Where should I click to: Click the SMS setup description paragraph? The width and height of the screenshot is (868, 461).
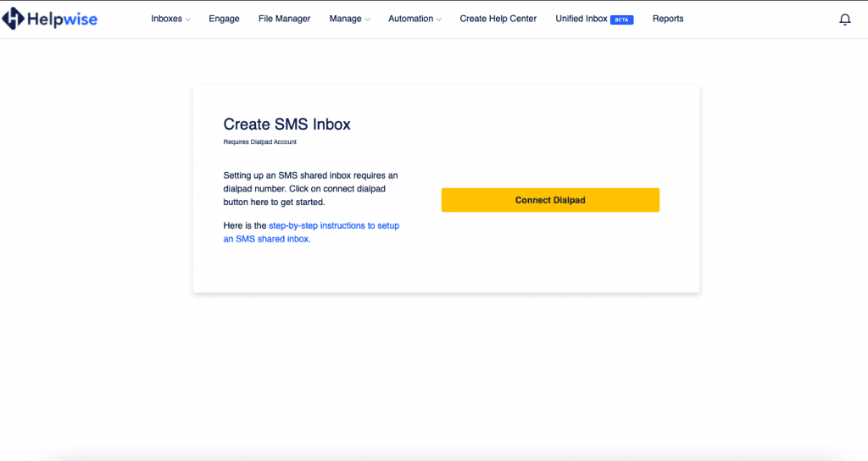[310, 189]
